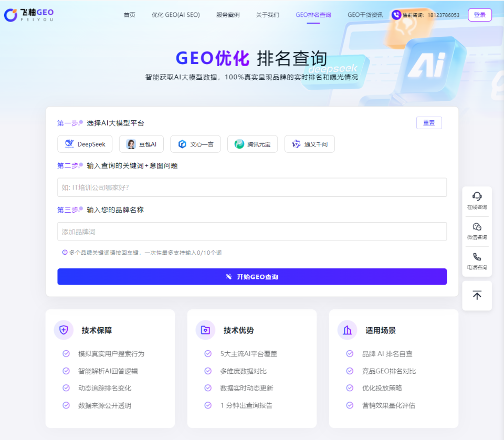504x440 pixels.
Task: Select the 豆包AI platform option
Action: coord(141,144)
